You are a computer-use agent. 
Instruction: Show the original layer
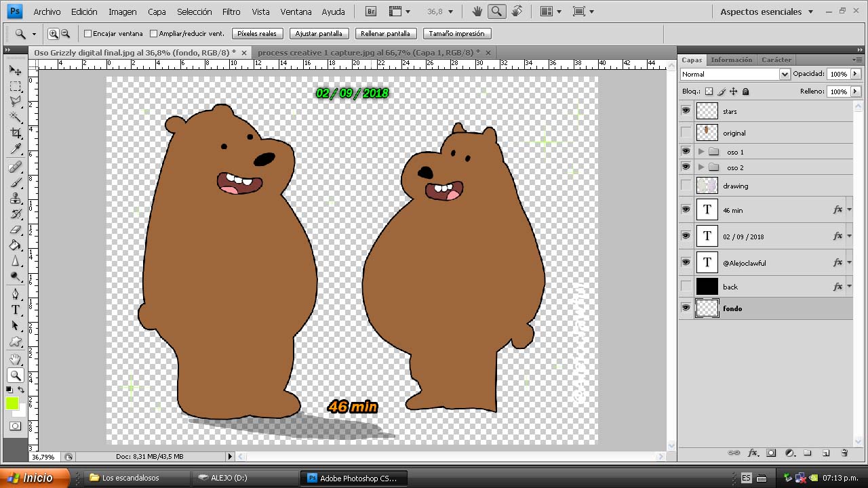(x=686, y=133)
